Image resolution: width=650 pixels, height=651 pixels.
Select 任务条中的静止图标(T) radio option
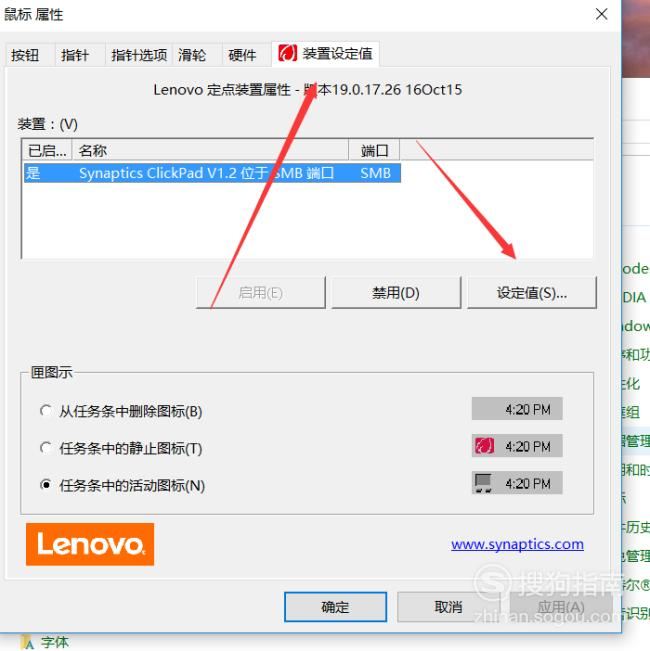point(46,448)
